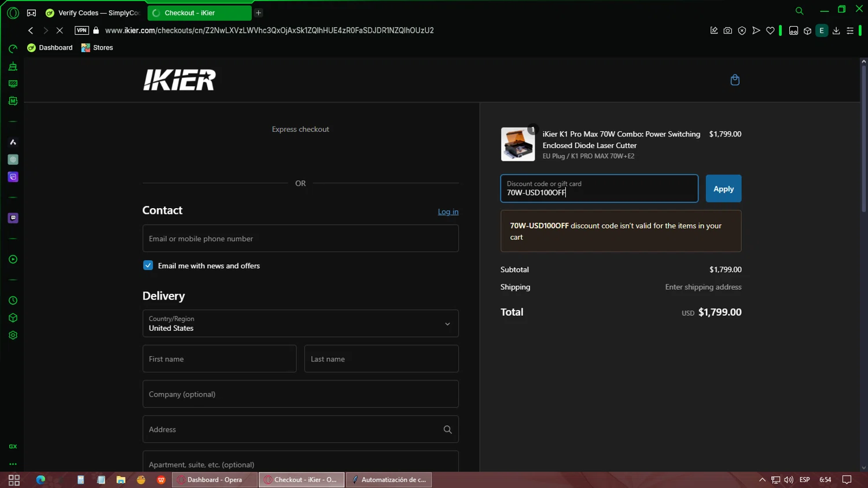Screen dimensions: 868x488
Task: Open Extensions cube in sidebar
Action: tap(13, 318)
